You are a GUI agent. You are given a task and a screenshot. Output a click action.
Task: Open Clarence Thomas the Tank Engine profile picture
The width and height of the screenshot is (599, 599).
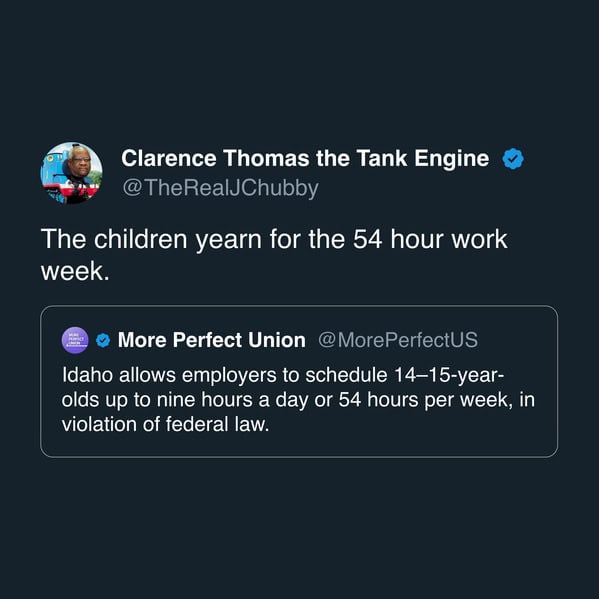[71, 173]
